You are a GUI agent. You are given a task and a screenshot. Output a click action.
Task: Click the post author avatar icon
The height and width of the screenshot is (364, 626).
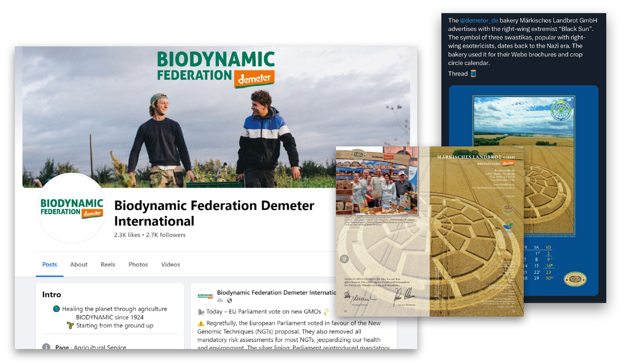coord(205,296)
